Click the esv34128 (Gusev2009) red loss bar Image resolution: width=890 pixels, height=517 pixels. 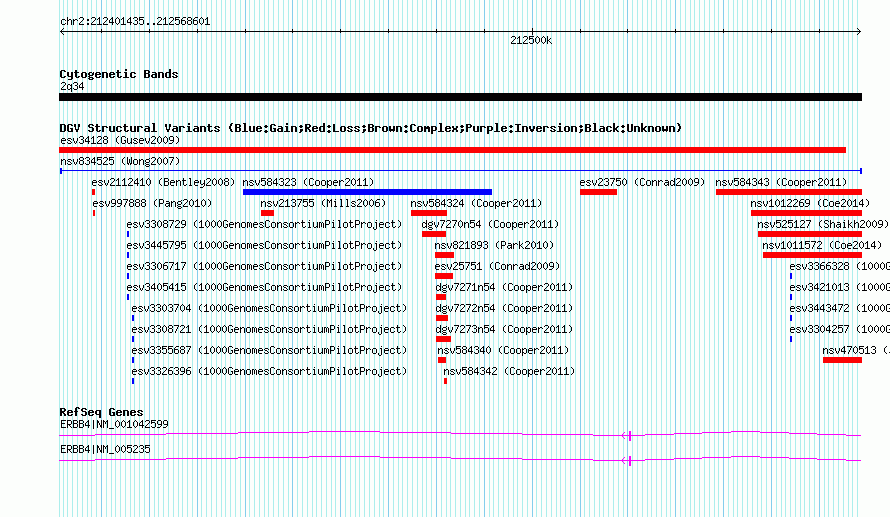coord(452,150)
